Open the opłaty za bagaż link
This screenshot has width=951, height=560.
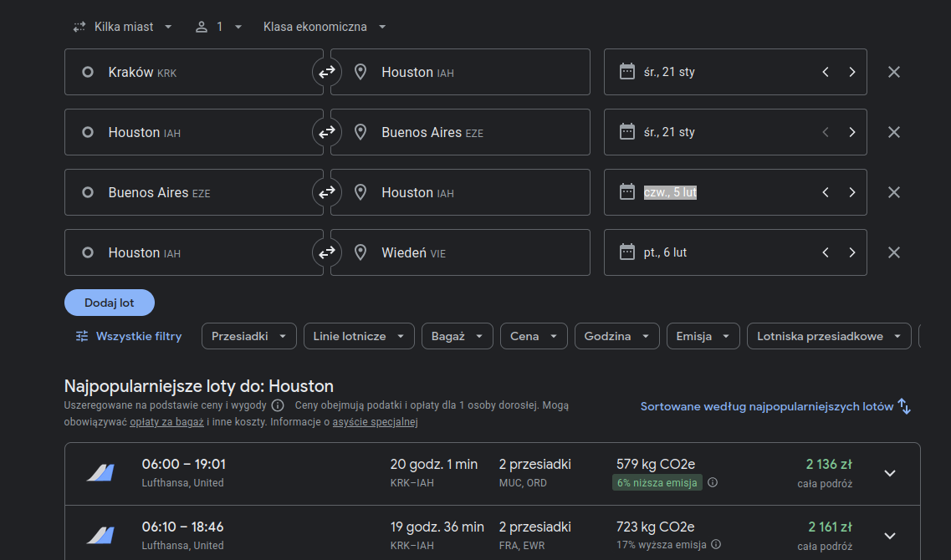point(166,422)
